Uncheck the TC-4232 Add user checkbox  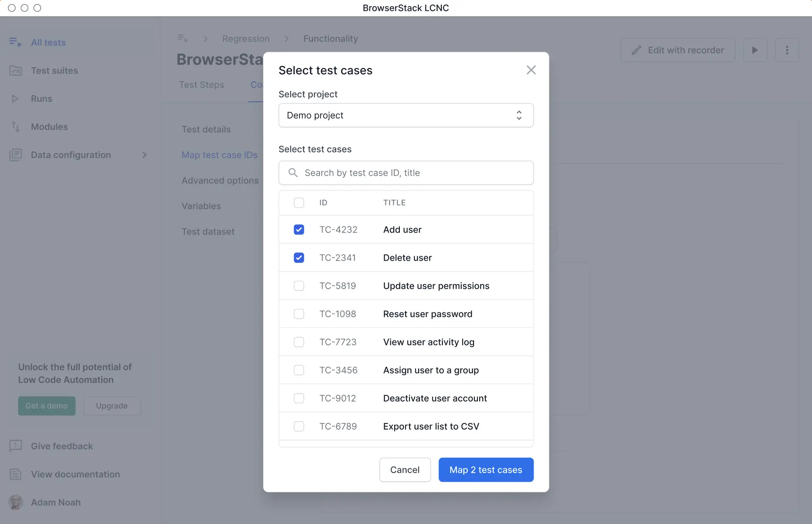pyautogui.click(x=299, y=230)
